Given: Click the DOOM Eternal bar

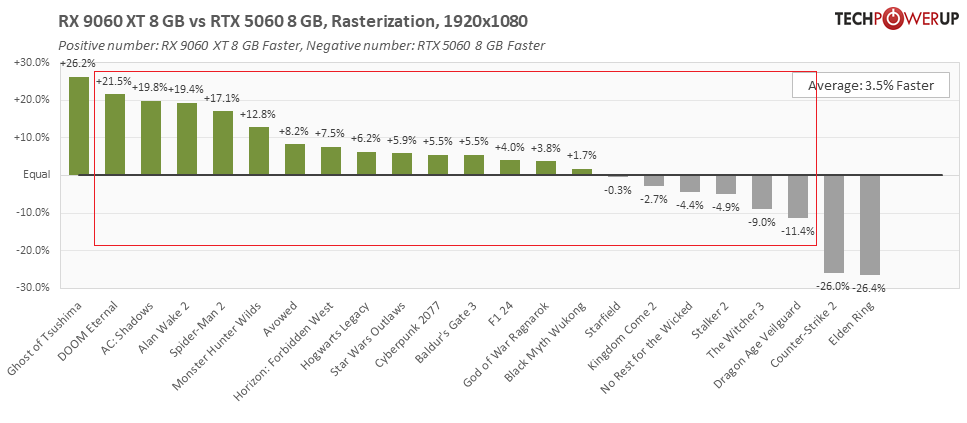Looking at the screenshot, I should [x=115, y=134].
